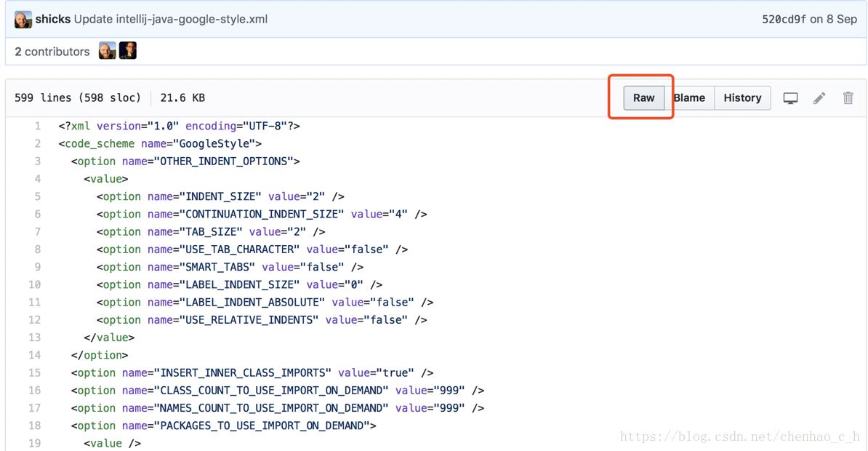
Task: Select line number 1
Action: (x=37, y=127)
